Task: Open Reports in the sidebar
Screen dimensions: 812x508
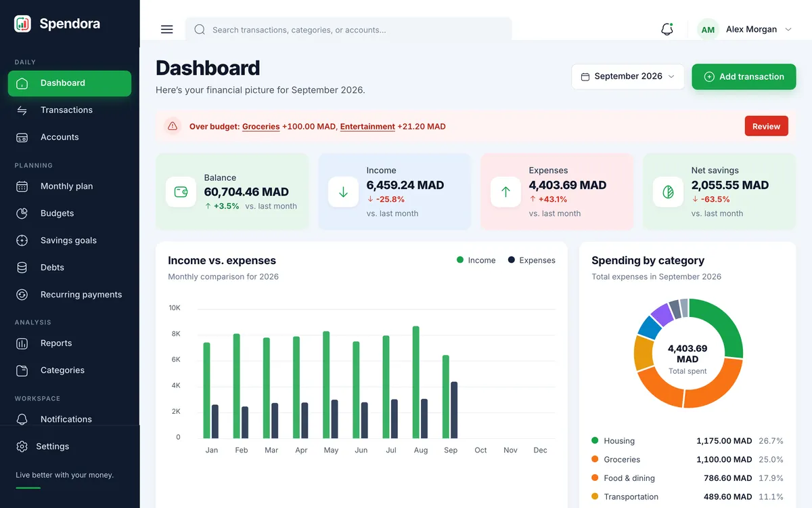Action: 70,343
